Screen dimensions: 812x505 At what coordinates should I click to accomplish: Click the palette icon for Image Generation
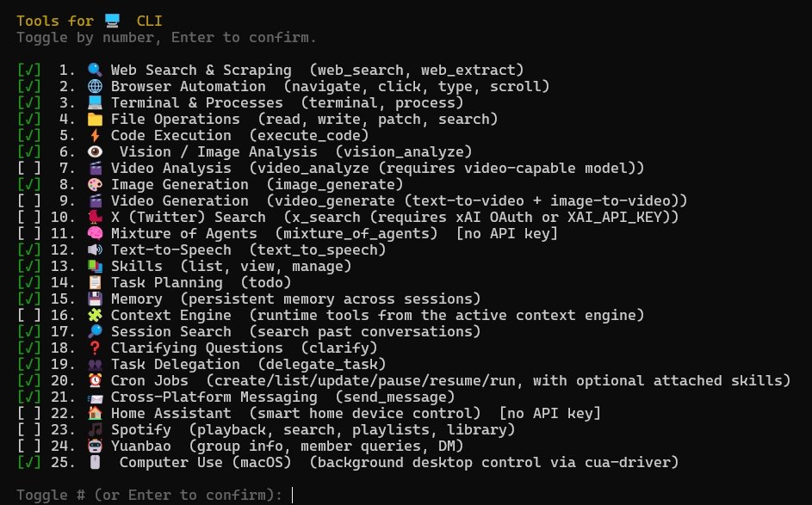coord(95,185)
